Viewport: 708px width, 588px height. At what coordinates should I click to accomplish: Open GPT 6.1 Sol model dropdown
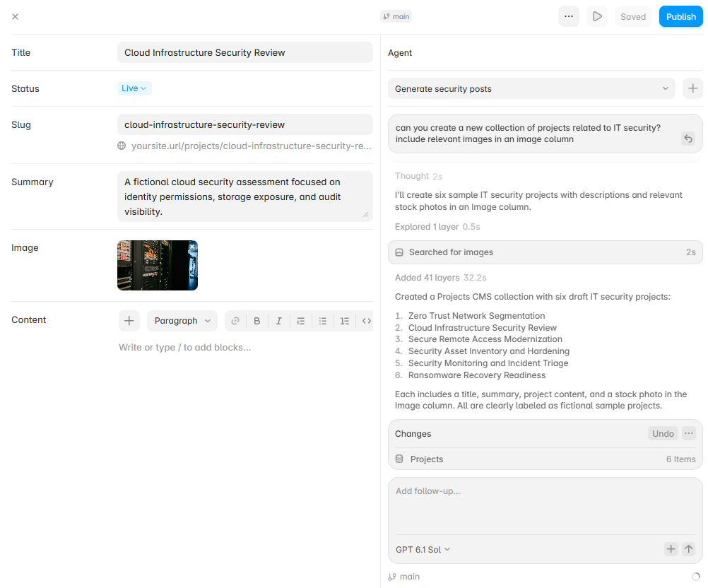point(423,550)
